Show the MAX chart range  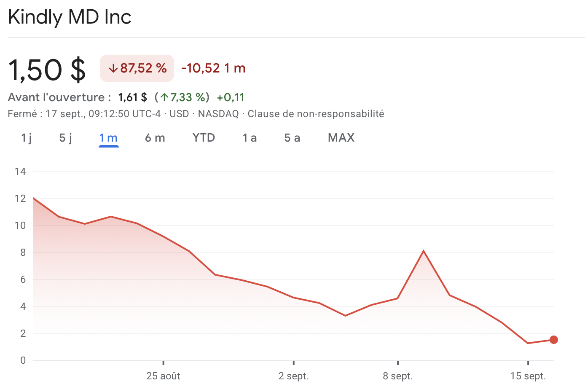[x=341, y=137]
